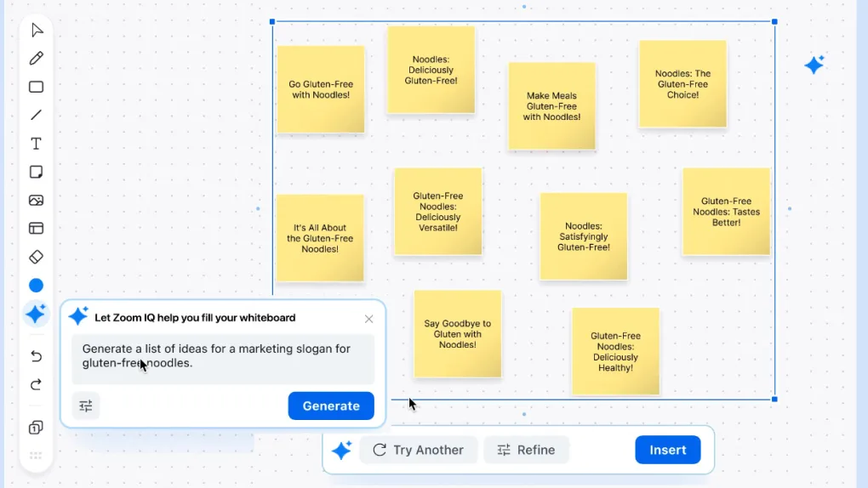This screenshot has width=868, height=488.
Task: Click the bottom-right selection resize handle
Action: (x=774, y=399)
